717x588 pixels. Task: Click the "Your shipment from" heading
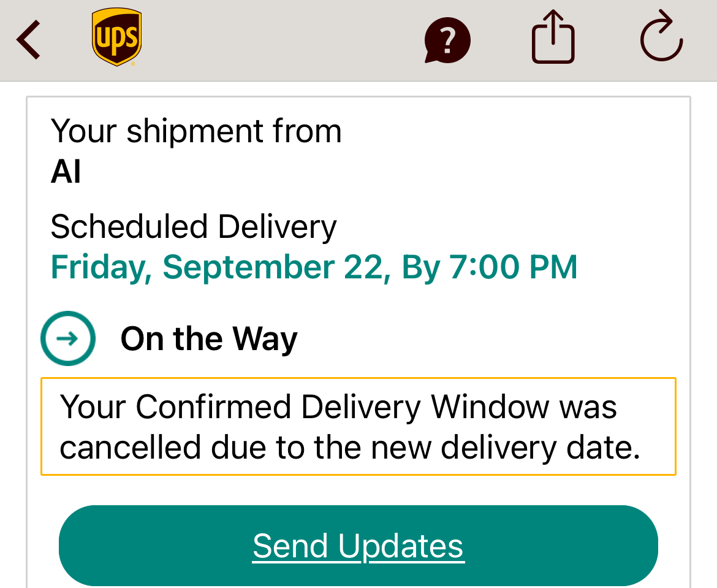[196, 131]
